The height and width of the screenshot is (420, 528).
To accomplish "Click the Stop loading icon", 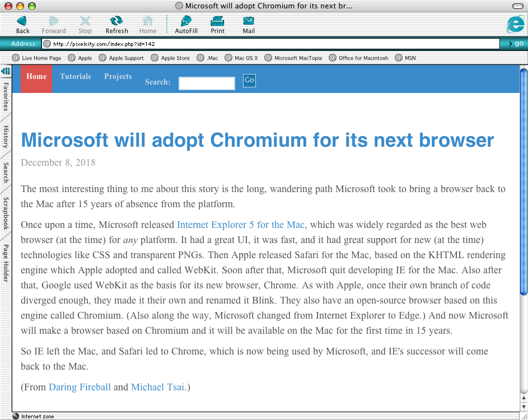I will 85,21.
